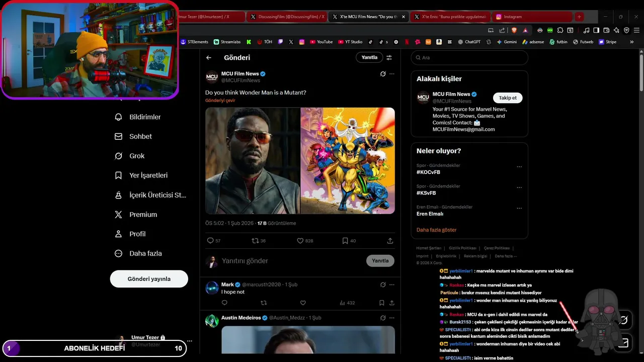The width and height of the screenshot is (644, 362).
Task: Open the Stripe bookmark
Action: (x=607, y=42)
